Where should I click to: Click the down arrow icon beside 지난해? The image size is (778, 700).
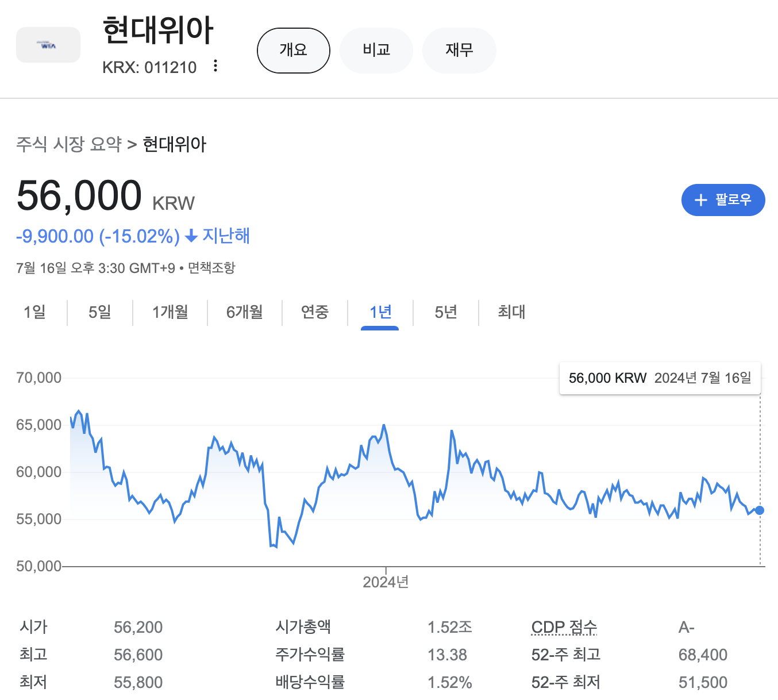(192, 236)
